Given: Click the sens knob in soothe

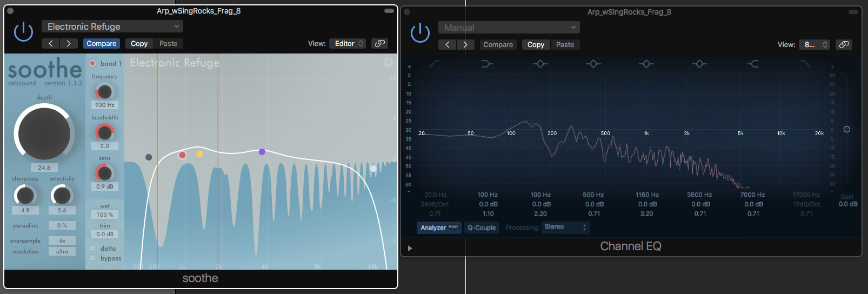Looking at the screenshot, I should pyautogui.click(x=105, y=173).
